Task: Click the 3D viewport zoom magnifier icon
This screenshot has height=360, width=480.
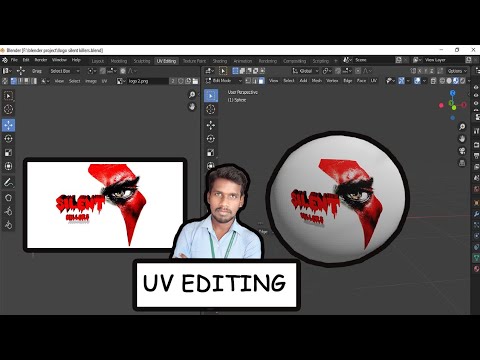Action: [x=462, y=127]
